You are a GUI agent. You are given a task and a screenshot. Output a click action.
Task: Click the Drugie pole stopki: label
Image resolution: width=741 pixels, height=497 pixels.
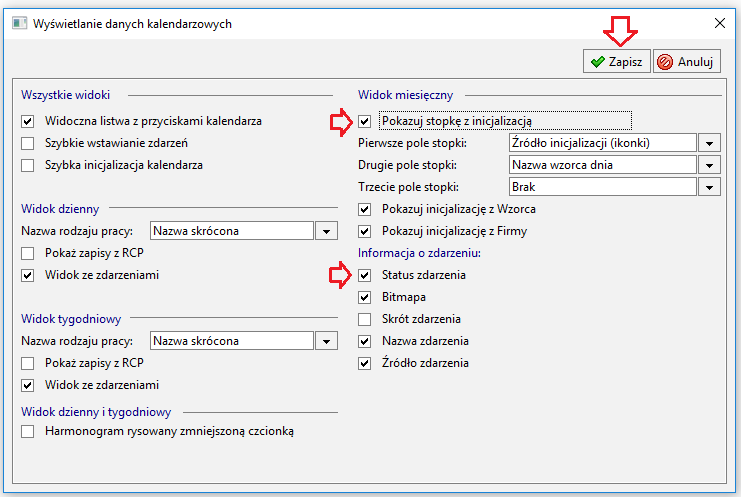407,165
